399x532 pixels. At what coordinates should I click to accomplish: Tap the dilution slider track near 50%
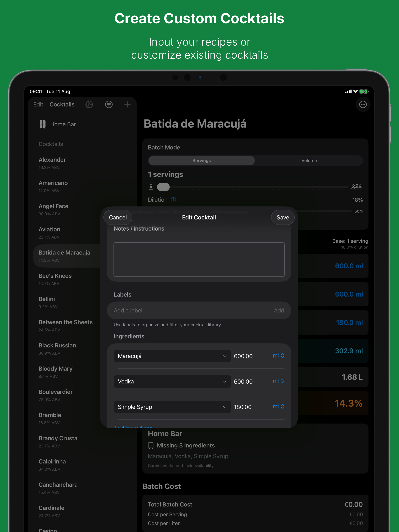pyautogui.click(x=325, y=211)
